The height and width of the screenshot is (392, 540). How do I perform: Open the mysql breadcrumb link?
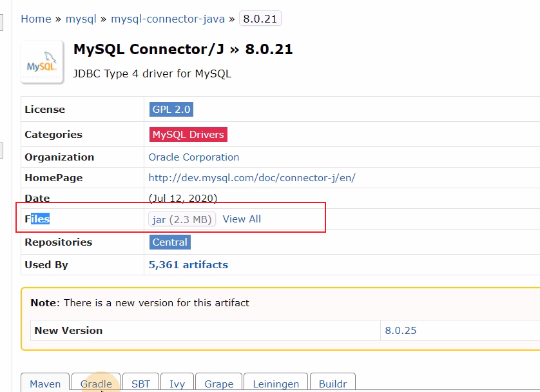coord(81,19)
